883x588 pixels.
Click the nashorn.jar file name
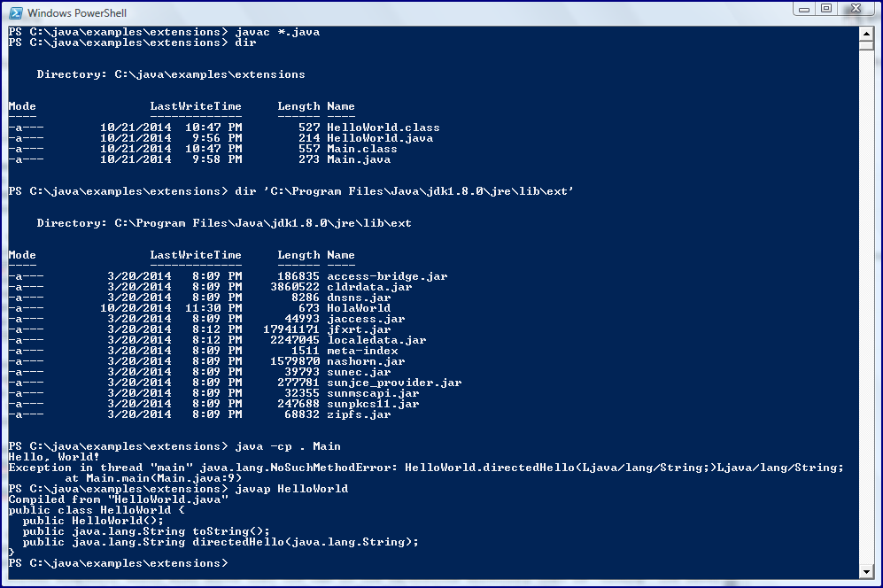tap(365, 361)
